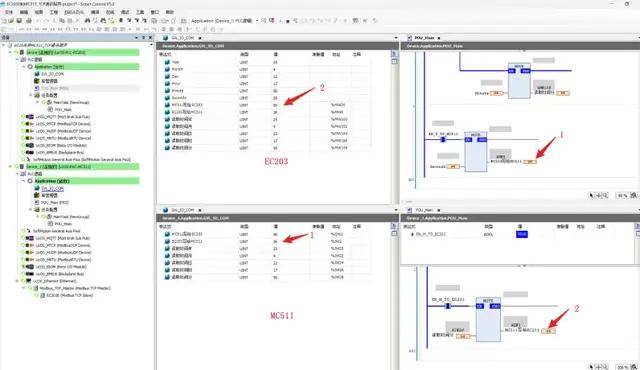Click the 值 column header in the upper watch table

pyautogui.click(x=276, y=54)
